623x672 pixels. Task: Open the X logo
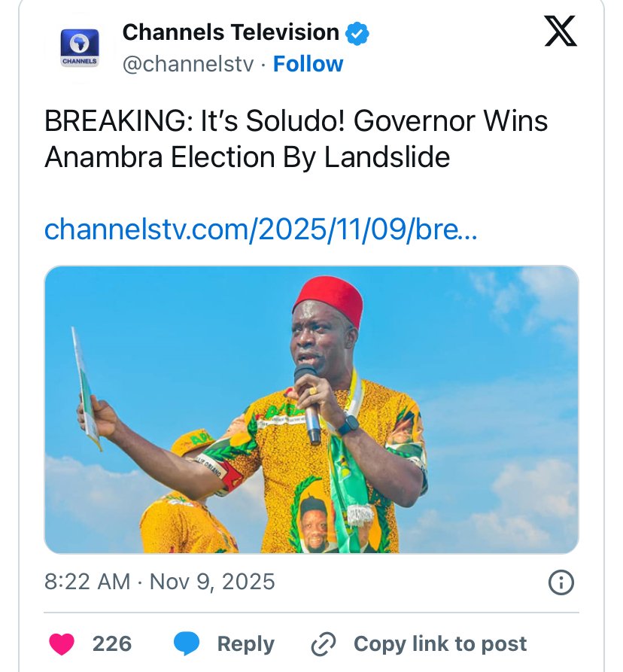(560, 32)
